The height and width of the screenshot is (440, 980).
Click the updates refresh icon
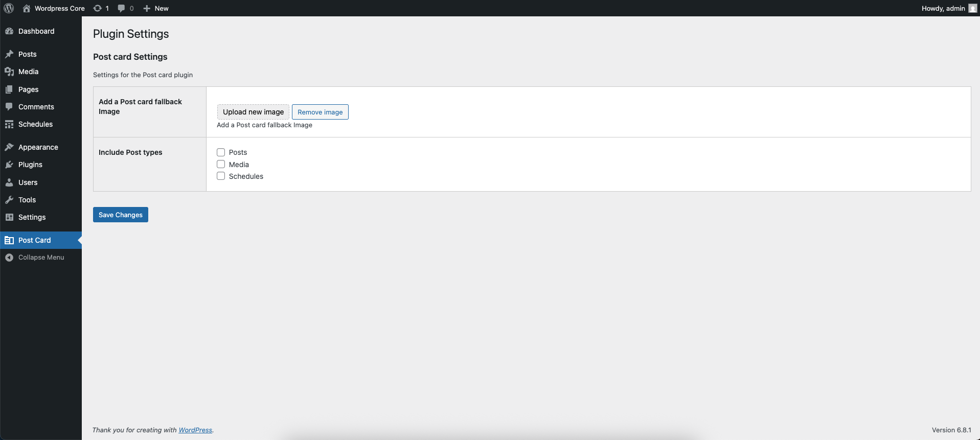[x=97, y=8]
